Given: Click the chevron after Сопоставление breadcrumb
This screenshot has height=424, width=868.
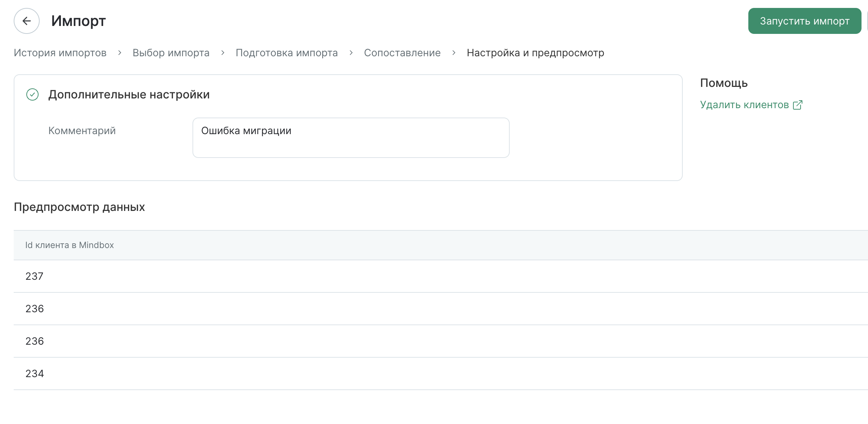Looking at the screenshot, I should 454,53.
